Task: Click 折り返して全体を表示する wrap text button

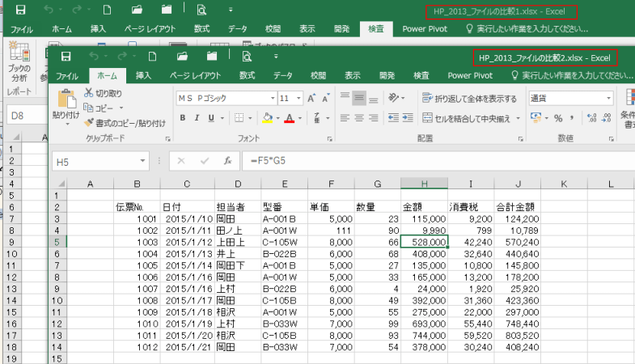Action: point(469,98)
